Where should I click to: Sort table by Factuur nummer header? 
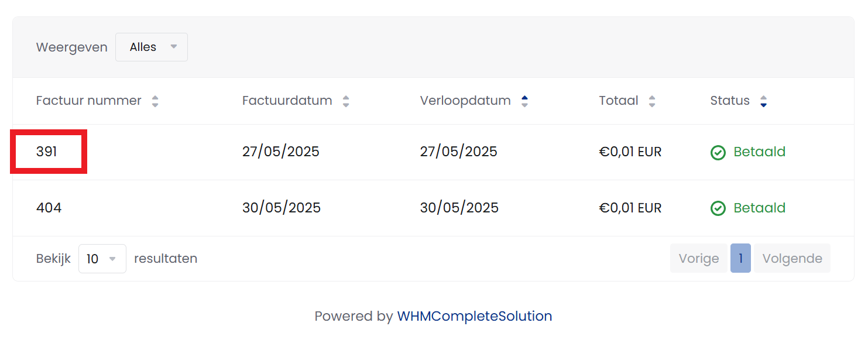click(x=89, y=101)
